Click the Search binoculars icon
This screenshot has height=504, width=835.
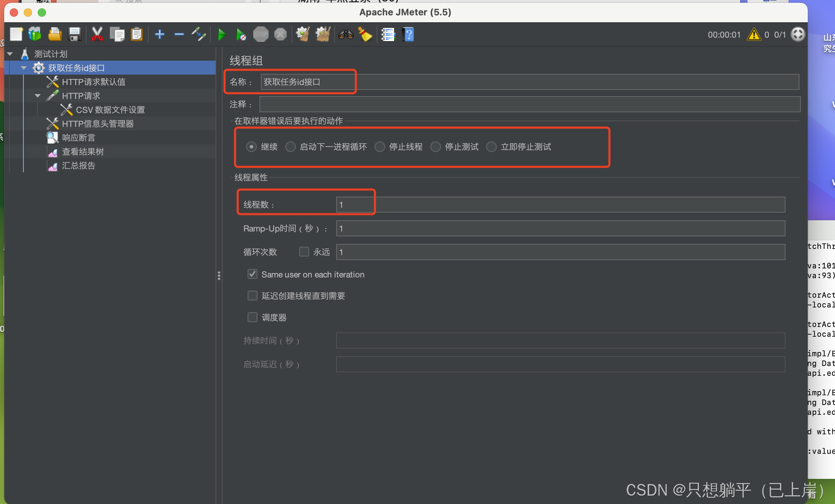[x=346, y=35]
